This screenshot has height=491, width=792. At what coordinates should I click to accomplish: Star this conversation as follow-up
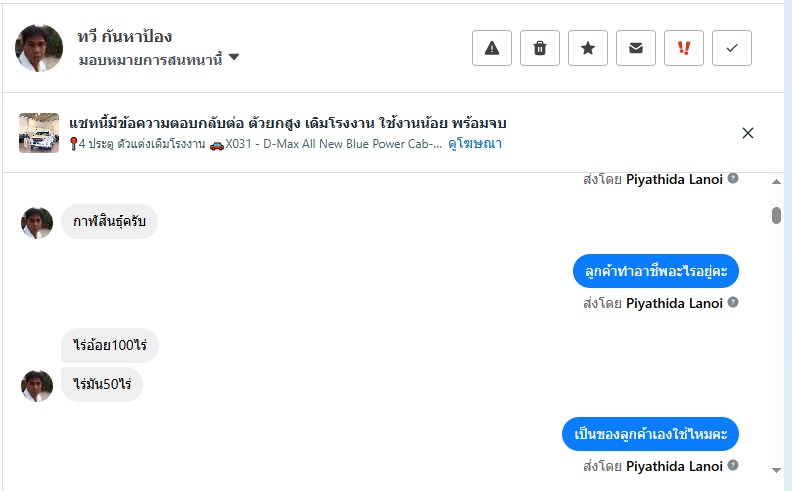pos(588,48)
